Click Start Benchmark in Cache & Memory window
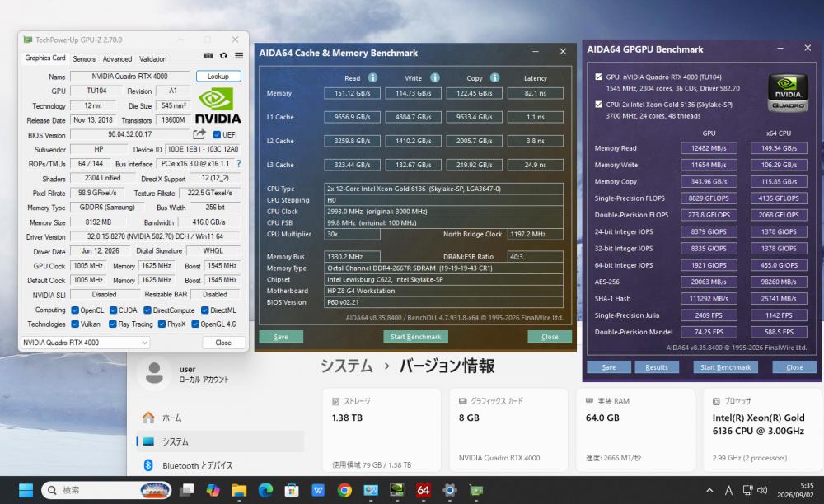 pyautogui.click(x=415, y=337)
